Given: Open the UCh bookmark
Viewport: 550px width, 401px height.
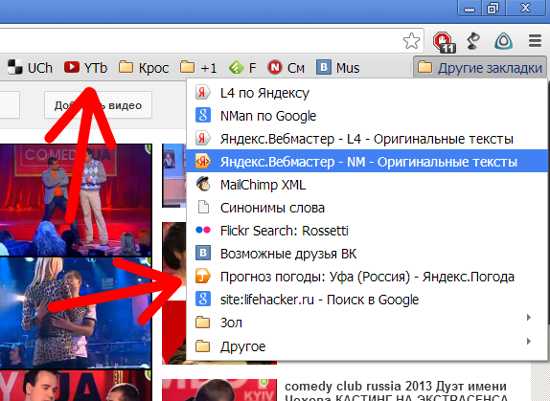Looking at the screenshot, I should pos(30,67).
